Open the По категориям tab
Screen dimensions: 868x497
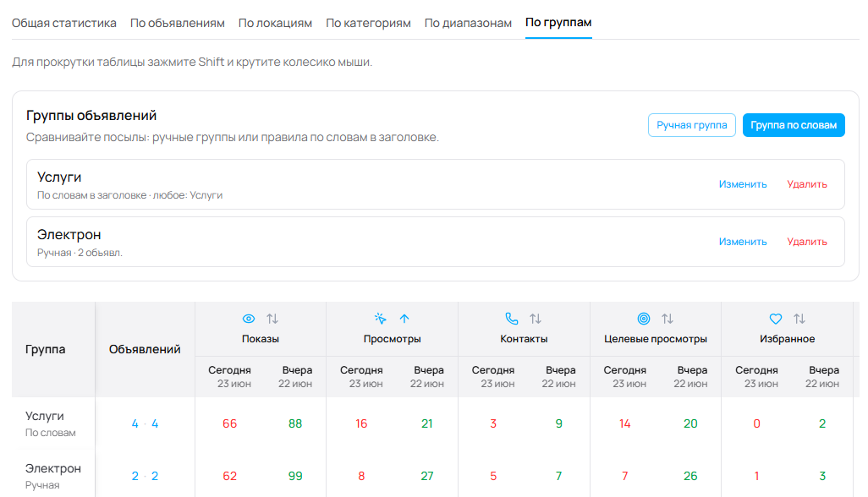tap(368, 23)
